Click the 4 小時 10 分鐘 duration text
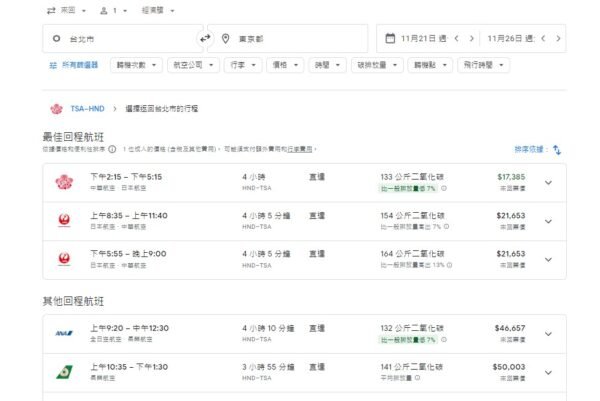The height and width of the screenshot is (401, 600). pyautogui.click(x=268, y=328)
